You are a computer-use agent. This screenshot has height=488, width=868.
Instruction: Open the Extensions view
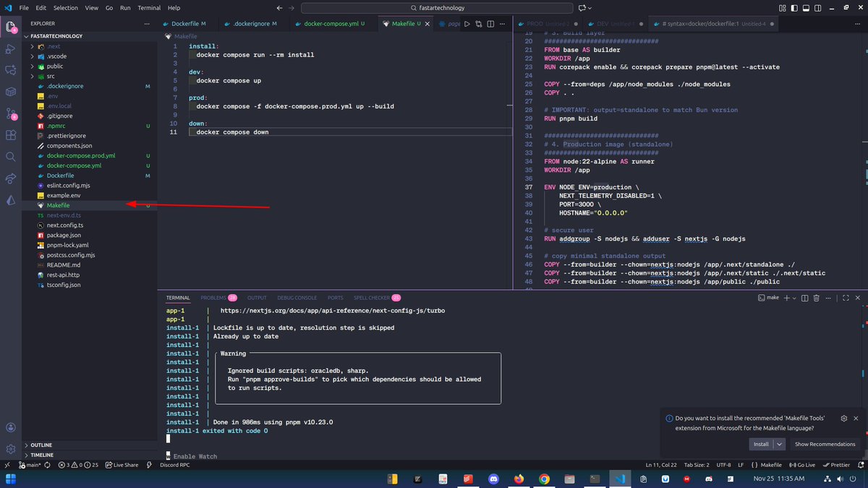pos(11,135)
